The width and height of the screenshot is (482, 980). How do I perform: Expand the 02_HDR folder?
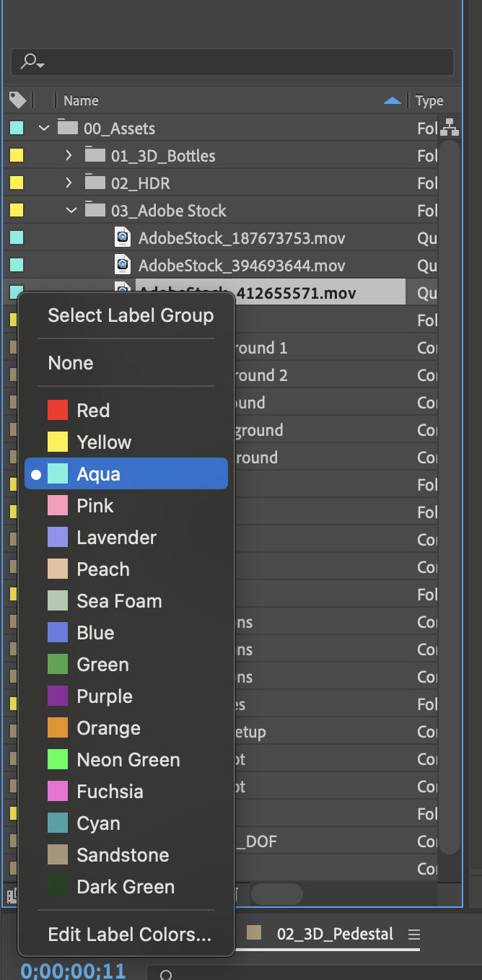pyautogui.click(x=68, y=183)
